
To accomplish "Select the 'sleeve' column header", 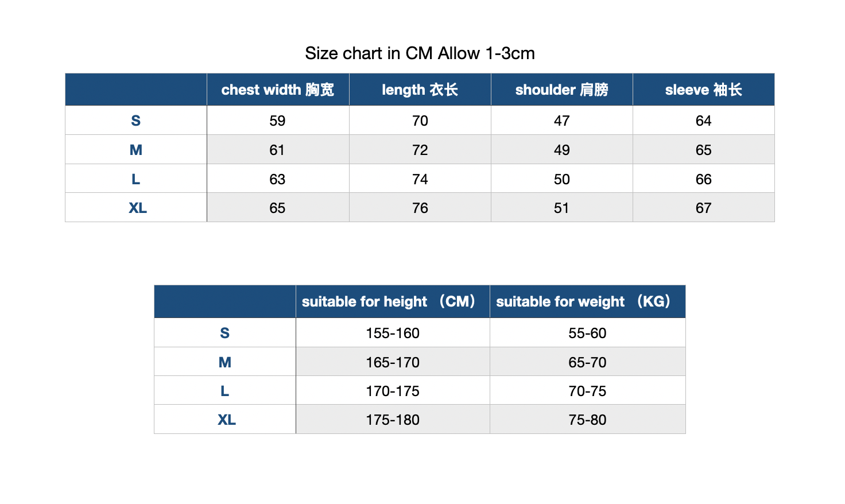I will [703, 90].
